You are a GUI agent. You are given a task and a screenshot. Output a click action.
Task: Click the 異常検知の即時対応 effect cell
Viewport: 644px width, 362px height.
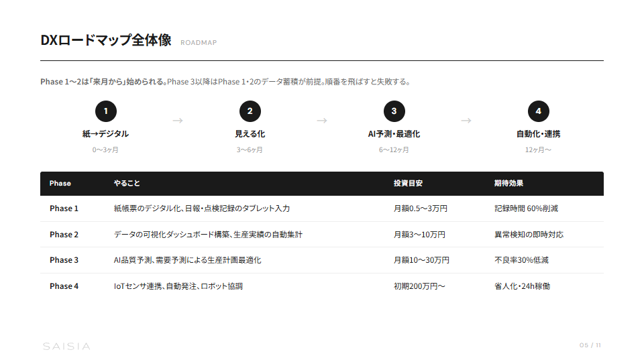[529, 235]
